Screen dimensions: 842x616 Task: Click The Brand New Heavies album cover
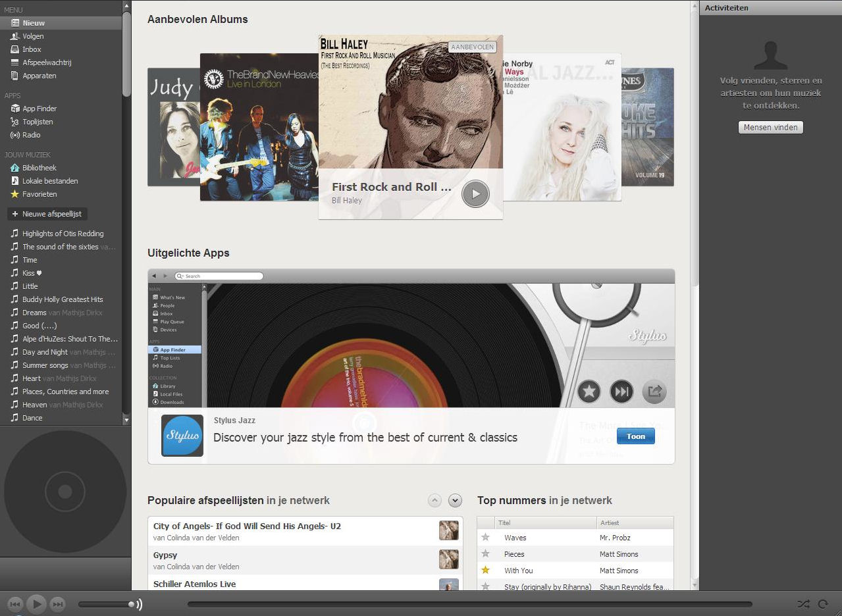(x=259, y=127)
